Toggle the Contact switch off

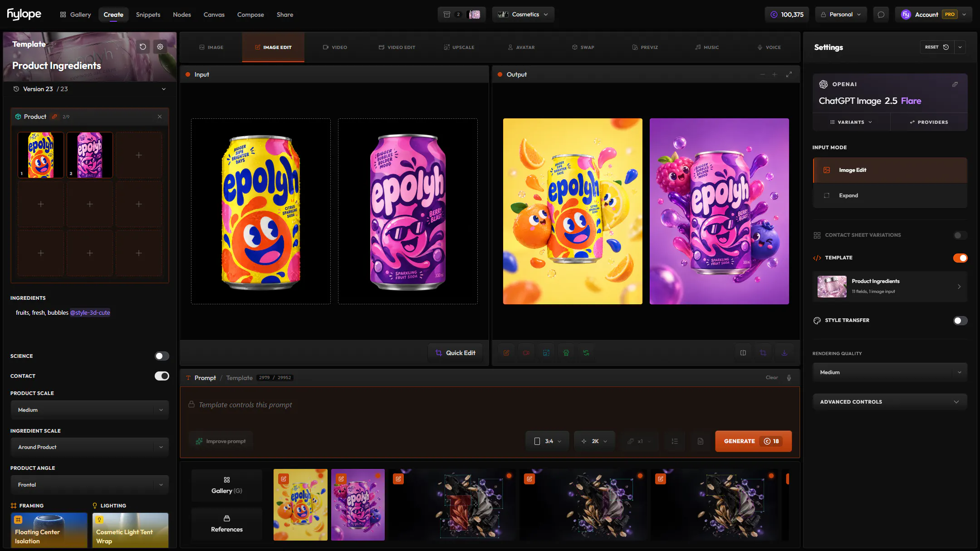[x=162, y=376]
